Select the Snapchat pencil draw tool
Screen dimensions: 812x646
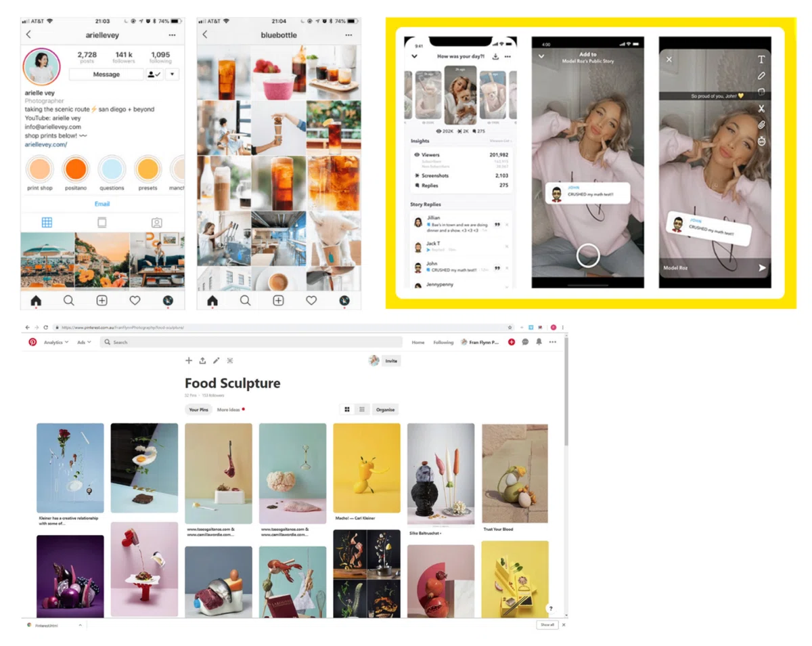click(x=761, y=76)
